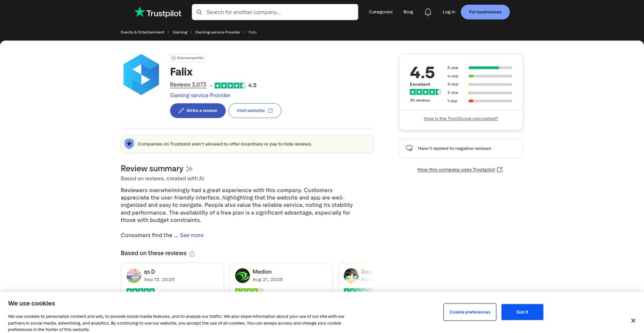Go to Gaming breadcrumb

point(180,32)
